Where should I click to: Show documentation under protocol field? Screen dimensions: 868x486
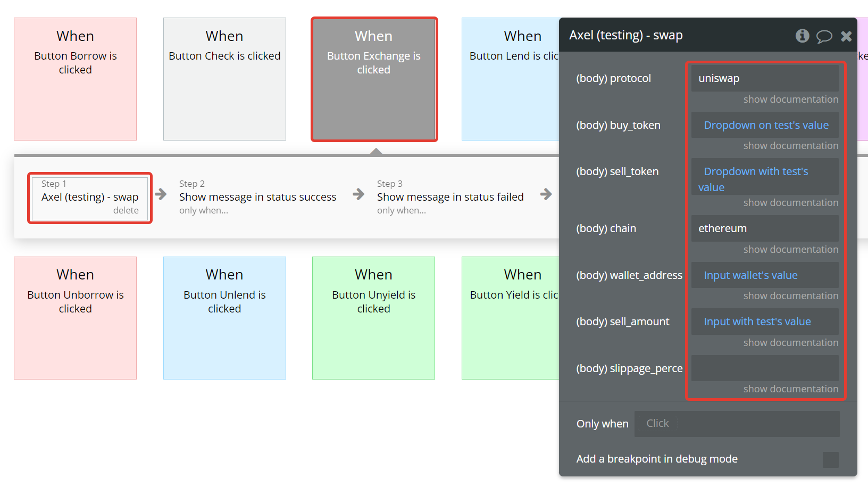tap(791, 100)
